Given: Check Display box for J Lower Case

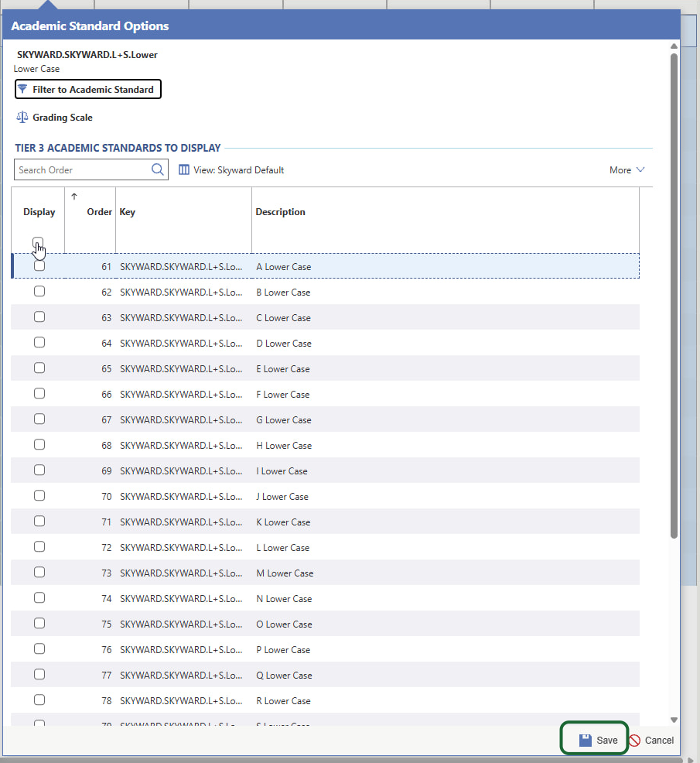Looking at the screenshot, I should tap(39, 495).
